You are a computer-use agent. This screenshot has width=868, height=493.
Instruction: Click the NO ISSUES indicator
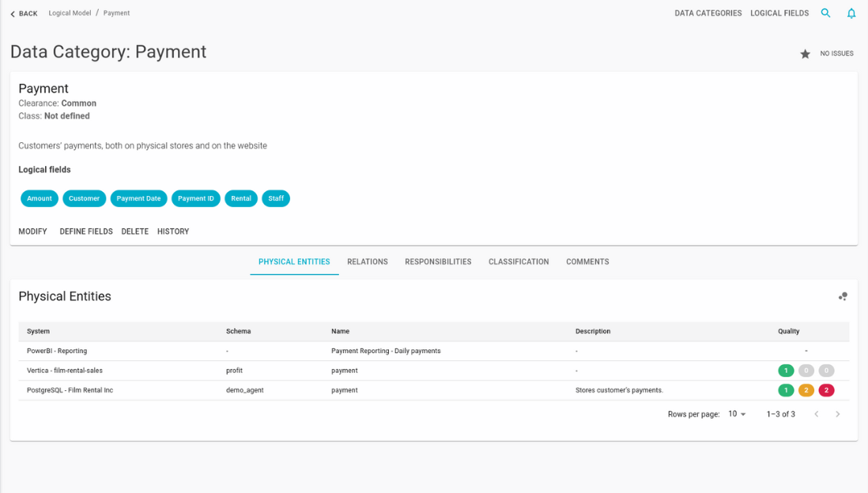[x=836, y=54]
